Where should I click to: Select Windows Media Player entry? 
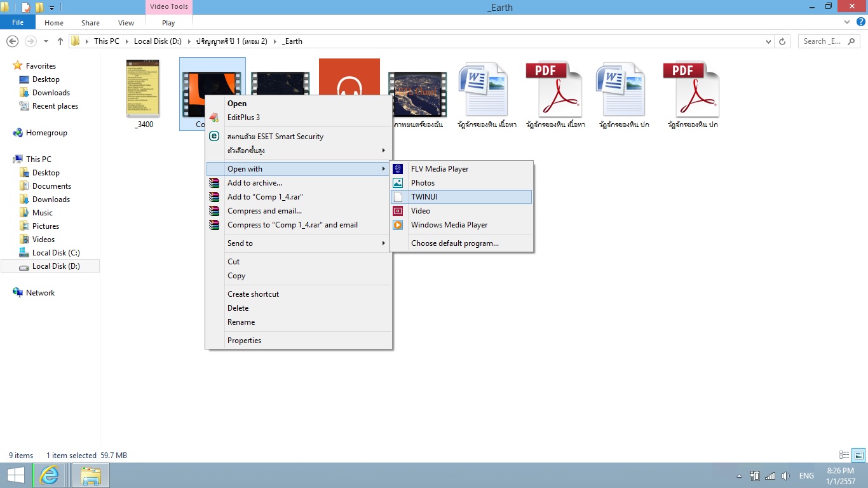(x=461, y=225)
